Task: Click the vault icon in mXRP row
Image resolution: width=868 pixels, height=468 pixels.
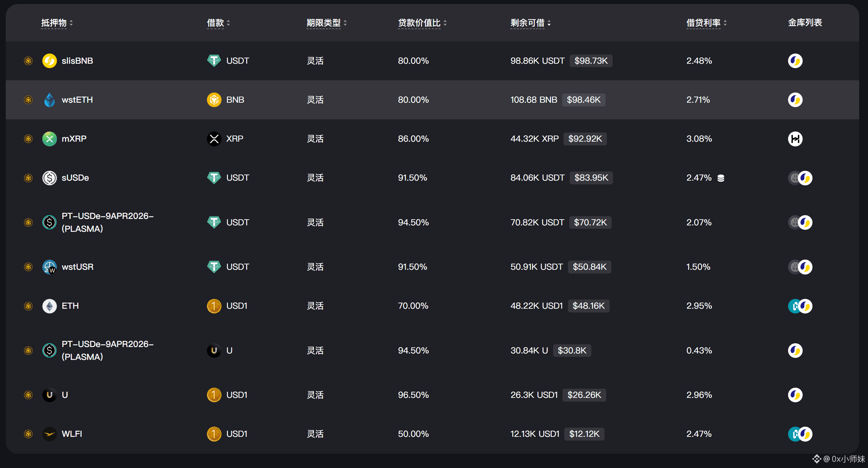Action: pos(795,139)
